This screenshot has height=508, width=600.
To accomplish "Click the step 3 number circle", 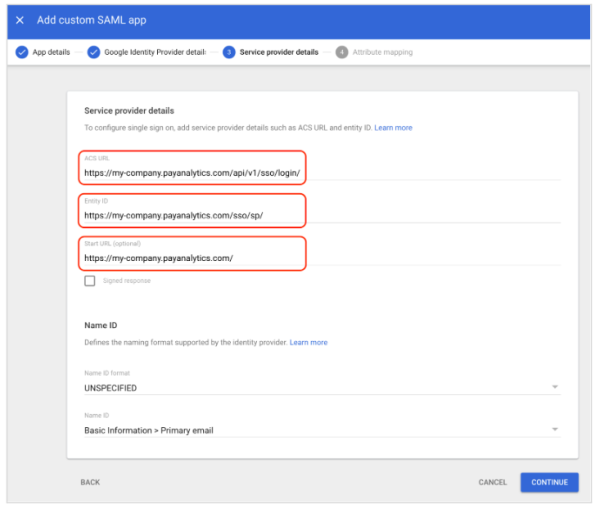I will coord(229,52).
